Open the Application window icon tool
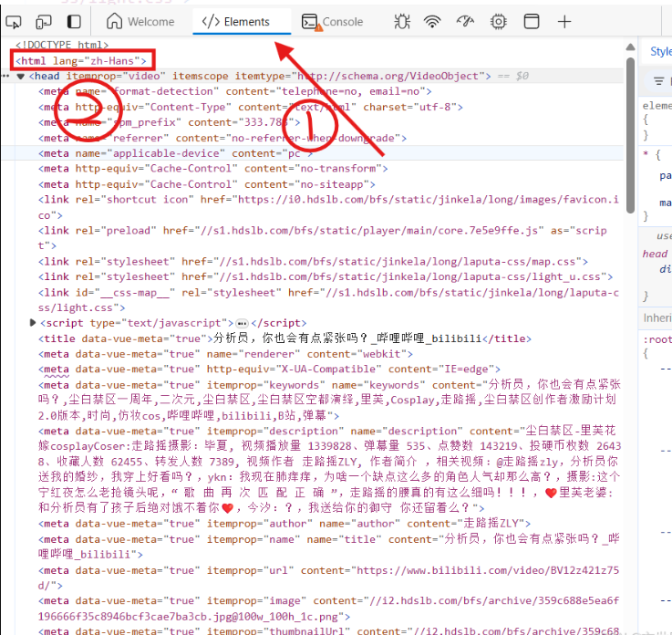This screenshot has height=635, width=672. click(532, 21)
